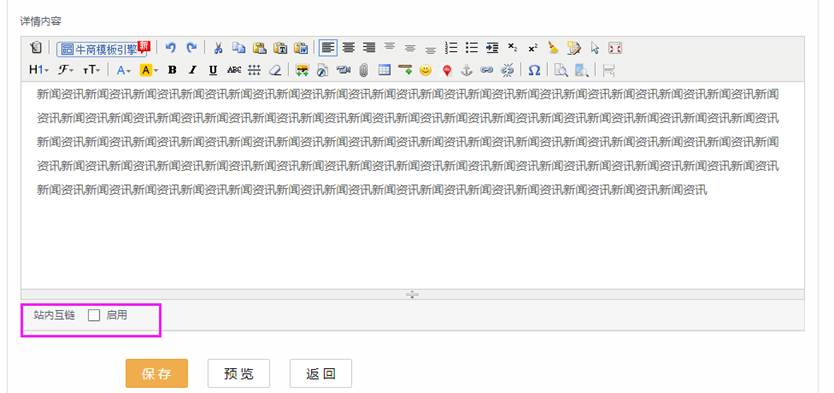Enable the 站内互链 checkbox
The height and width of the screenshot is (393, 834).
point(94,315)
